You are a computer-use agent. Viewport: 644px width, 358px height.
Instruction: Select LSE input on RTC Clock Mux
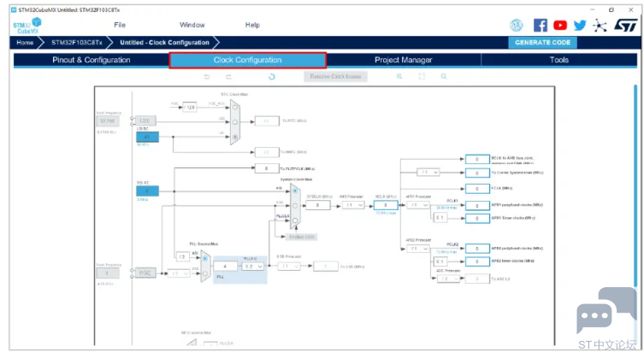tap(235, 122)
